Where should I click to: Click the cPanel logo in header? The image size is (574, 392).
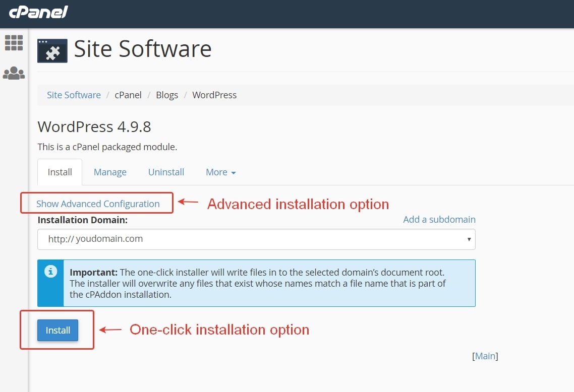(x=38, y=13)
